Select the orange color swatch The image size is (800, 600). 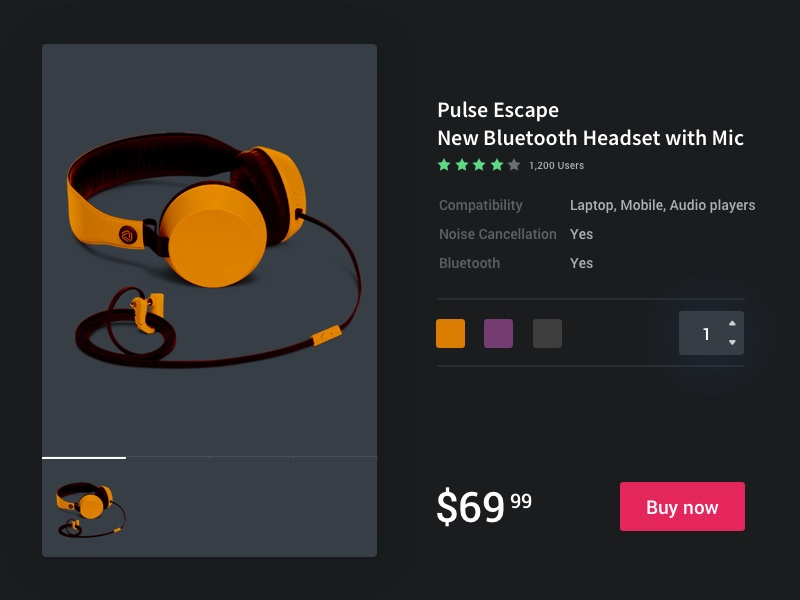pos(451,334)
